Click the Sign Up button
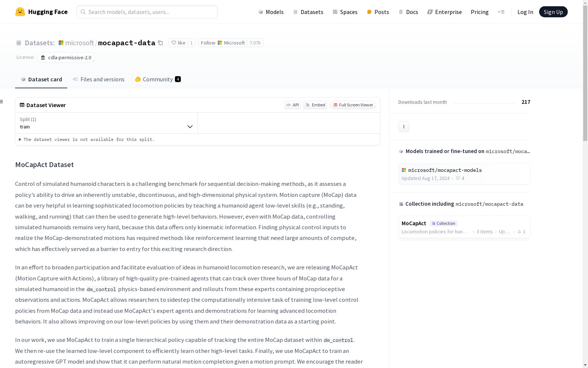 (553, 12)
